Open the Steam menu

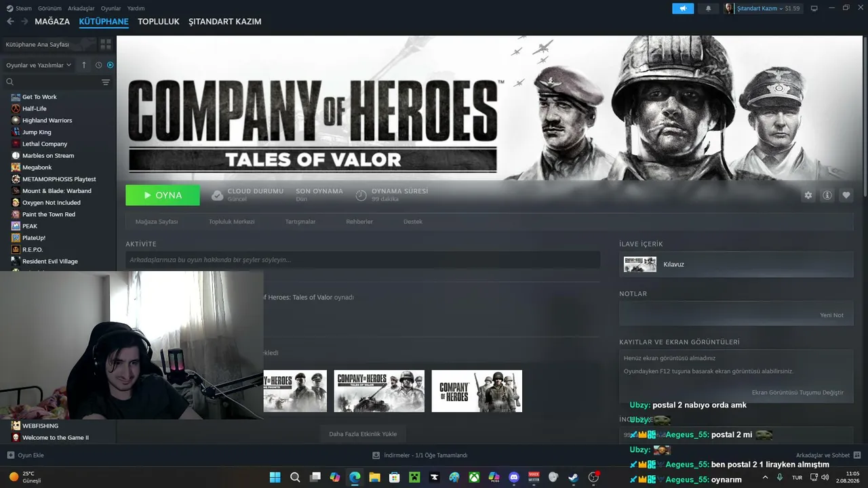pyautogui.click(x=19, y=8)
